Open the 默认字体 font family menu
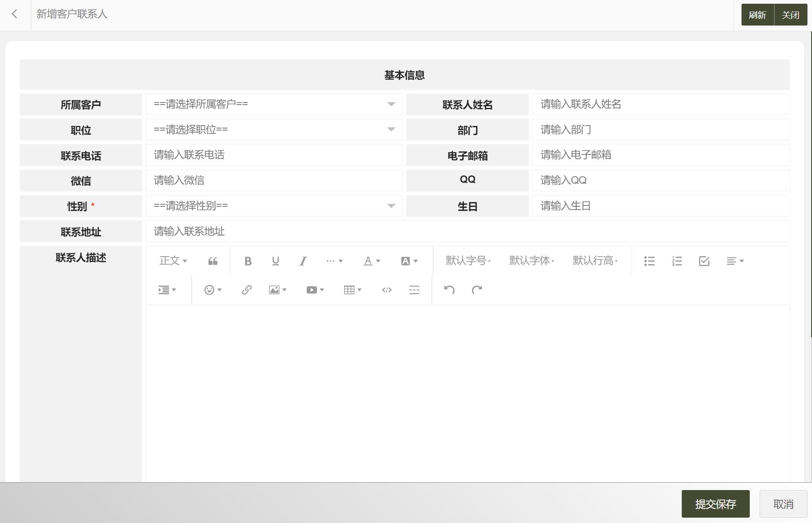 [x=531, y=261]
